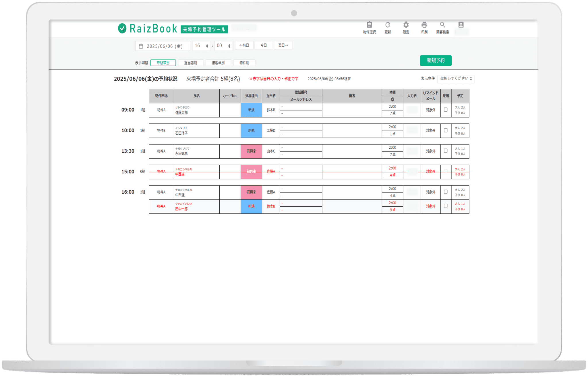Go to next day with 翌日→
The image size is (588, 376).
(283, 45)
